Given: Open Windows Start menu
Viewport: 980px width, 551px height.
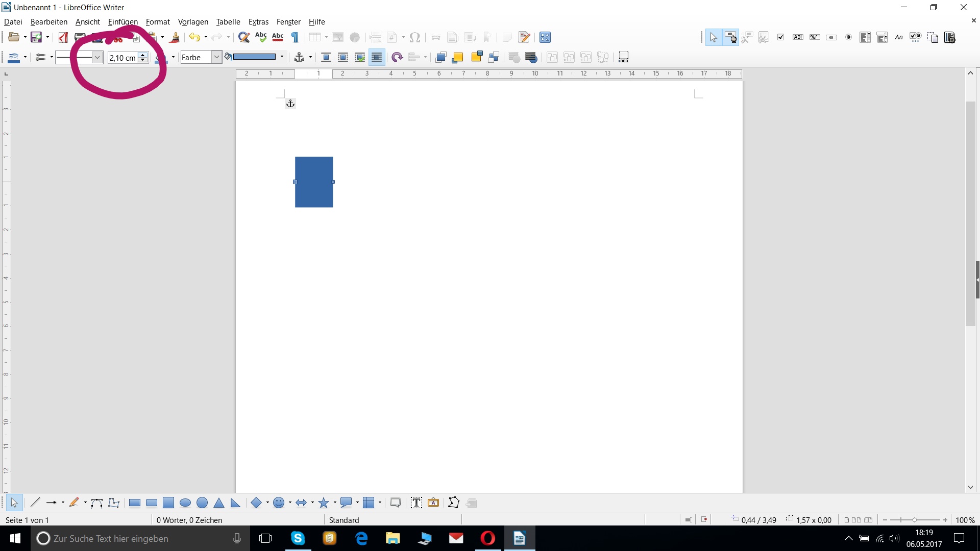Looking at the screenshot, I should tap(15, 538).
